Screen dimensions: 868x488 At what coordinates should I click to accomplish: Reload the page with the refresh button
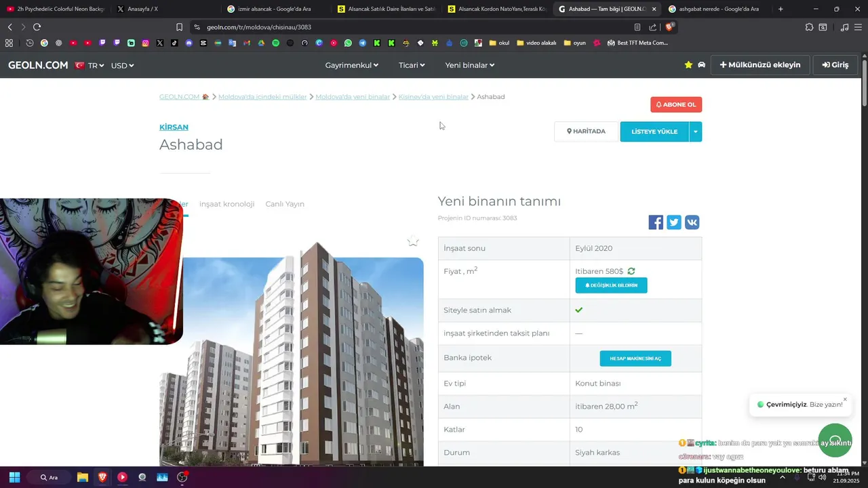click(x=37, y=27)
